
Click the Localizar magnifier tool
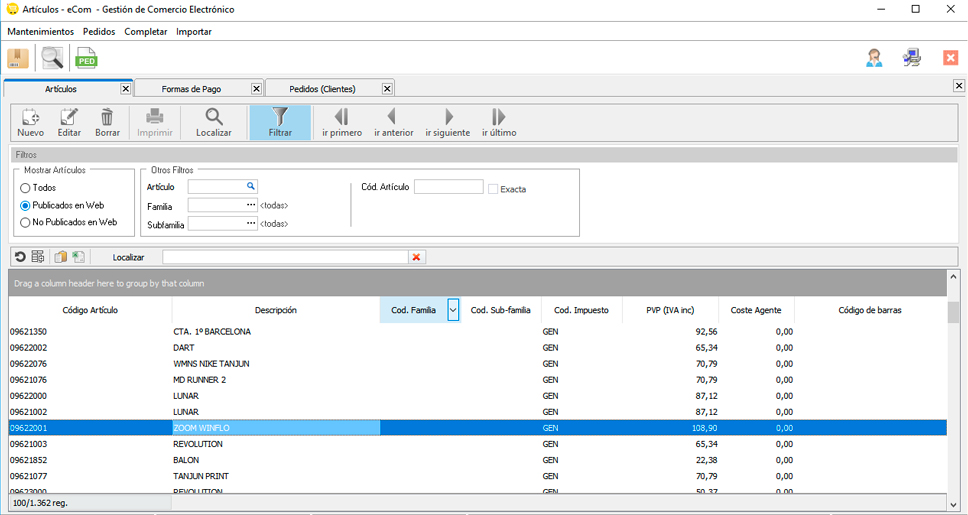click(214, 123)
